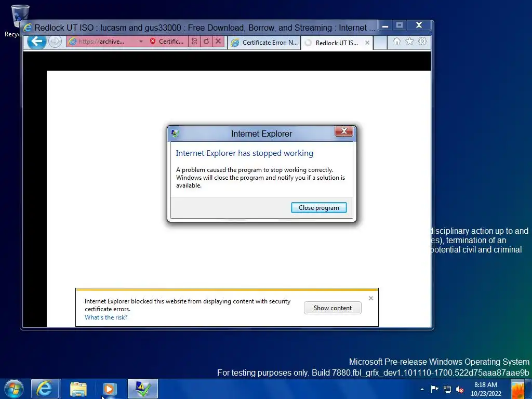Open a new blank tab
The height and width of the screenshot is (399, 532).
[380, 43]
